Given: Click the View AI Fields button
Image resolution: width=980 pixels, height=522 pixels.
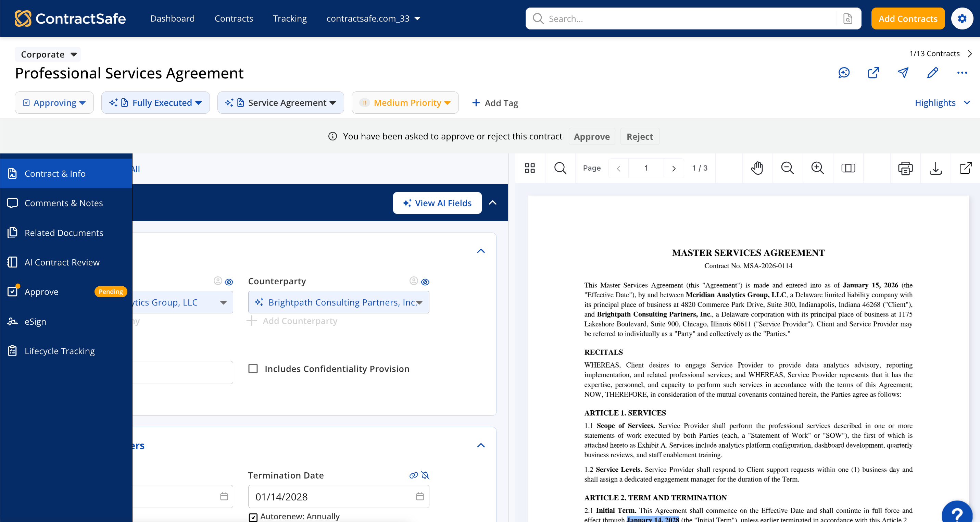Looking at the screenshot, I should pos(437,203).
